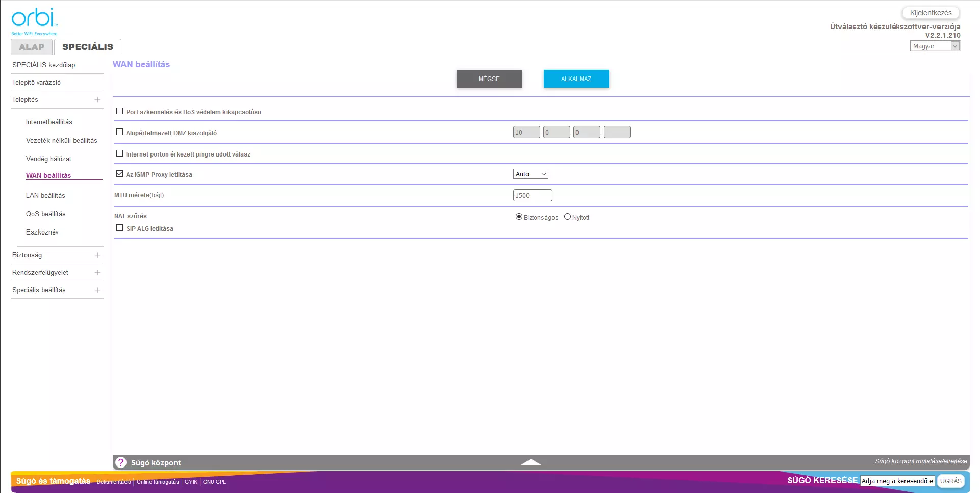Click the Kijelentkezés logout button
Screen dimensions: 980x493
(x=931, y=13)
